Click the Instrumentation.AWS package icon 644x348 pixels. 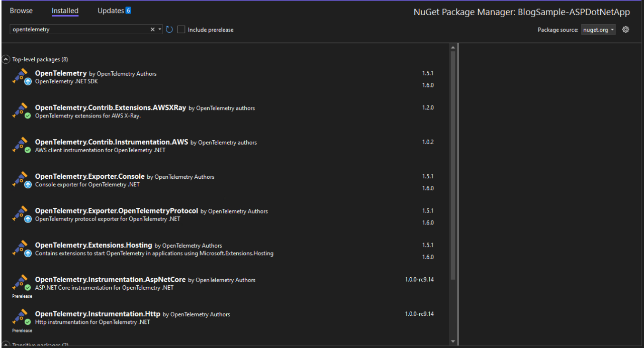coord(20,145)
